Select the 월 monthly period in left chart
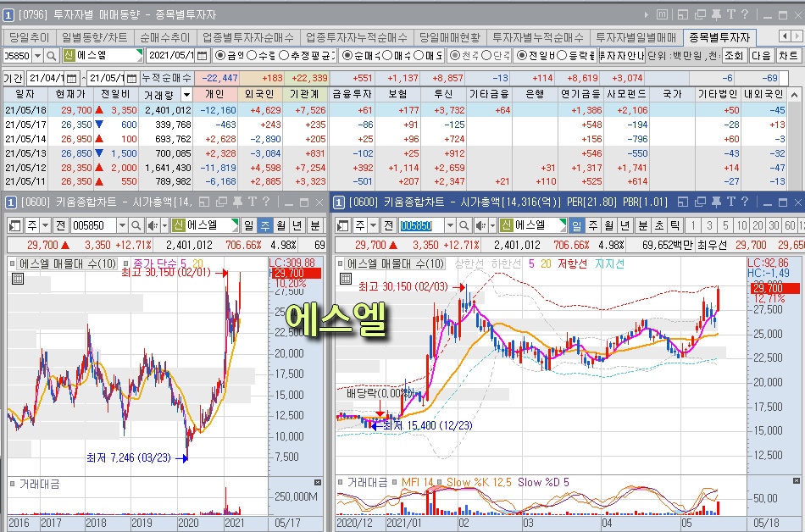 (x=281, y=225)
